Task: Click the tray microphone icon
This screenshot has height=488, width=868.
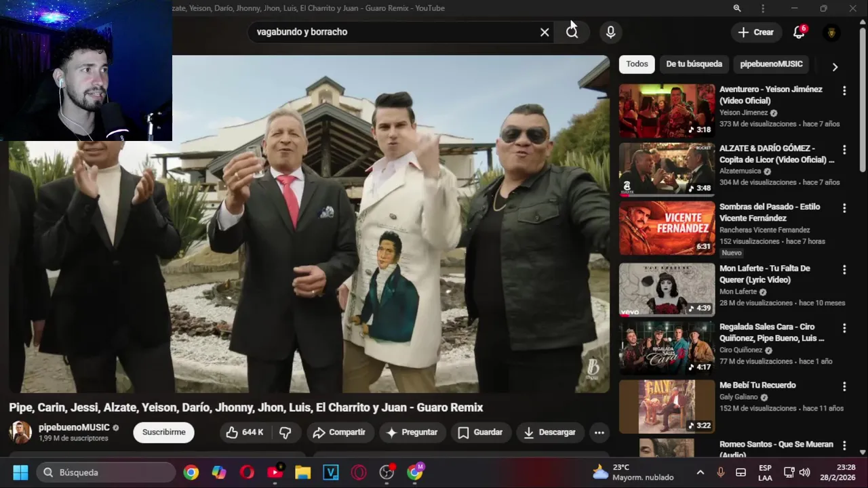Action: (x=721, y=472)
